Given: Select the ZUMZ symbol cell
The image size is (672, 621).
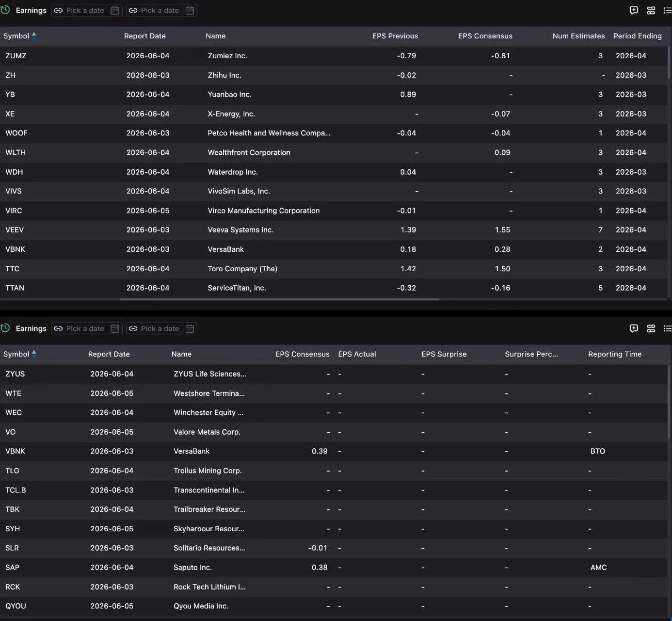Looking at the screenshot, I should click(16, 56).
